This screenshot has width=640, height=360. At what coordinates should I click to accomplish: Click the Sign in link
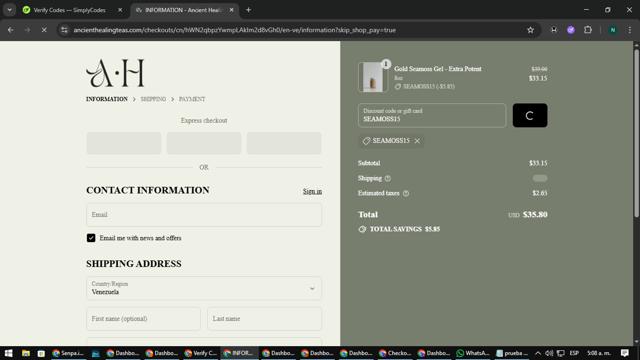(x=312, y=191)
